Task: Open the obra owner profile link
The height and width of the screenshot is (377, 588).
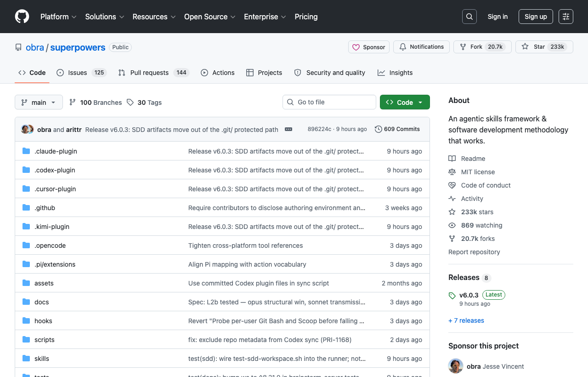Action: tap(35, 47)
